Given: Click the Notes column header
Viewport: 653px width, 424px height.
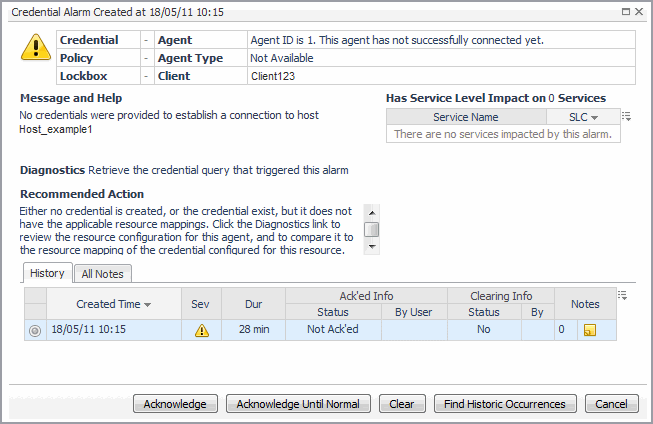Looking at the screenshot, I should click(x=585, y=304).
